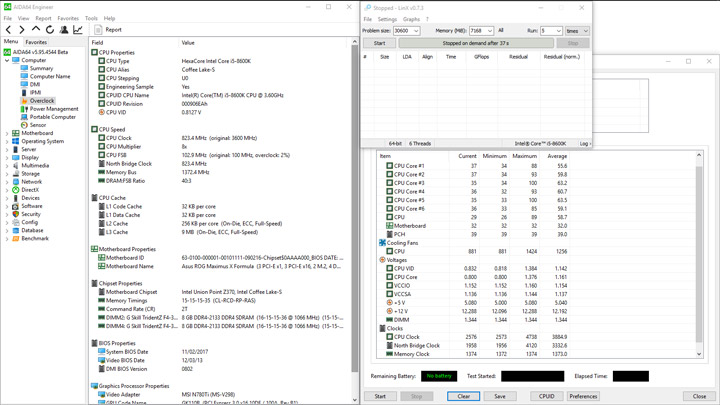
Task: Open the Graphs menu in LinX
Action: (x=411, y=19)
